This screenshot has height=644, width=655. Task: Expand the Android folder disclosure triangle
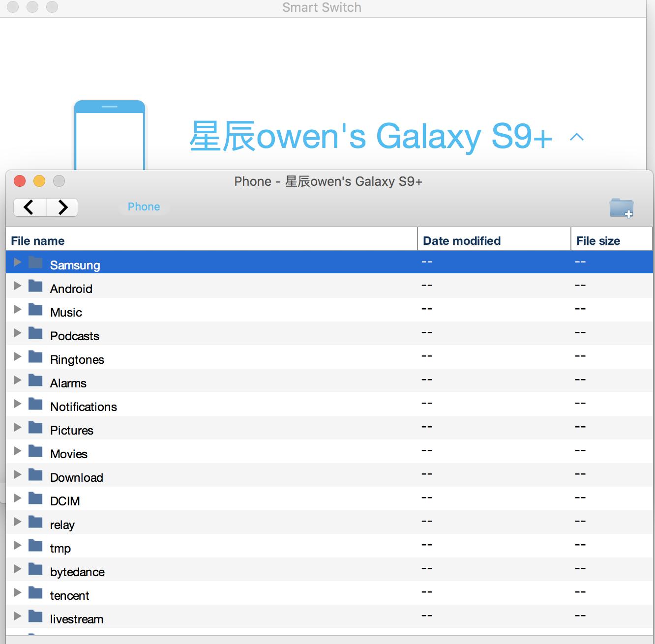[x=17, y=286]
